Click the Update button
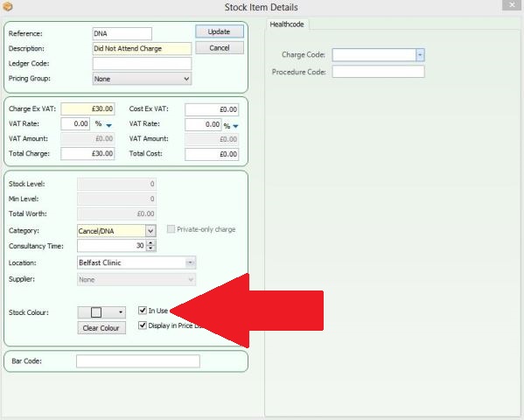Viewport: 524px width, 420px height. tap(220, 31)
